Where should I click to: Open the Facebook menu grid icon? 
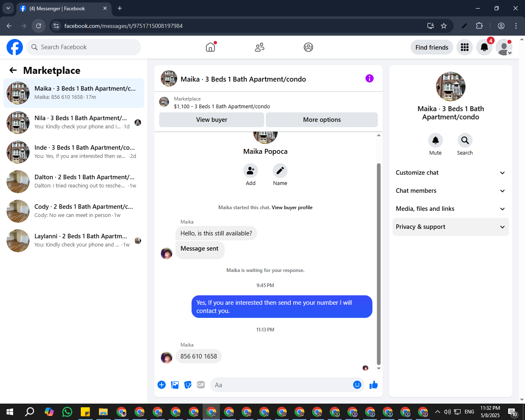465,47
